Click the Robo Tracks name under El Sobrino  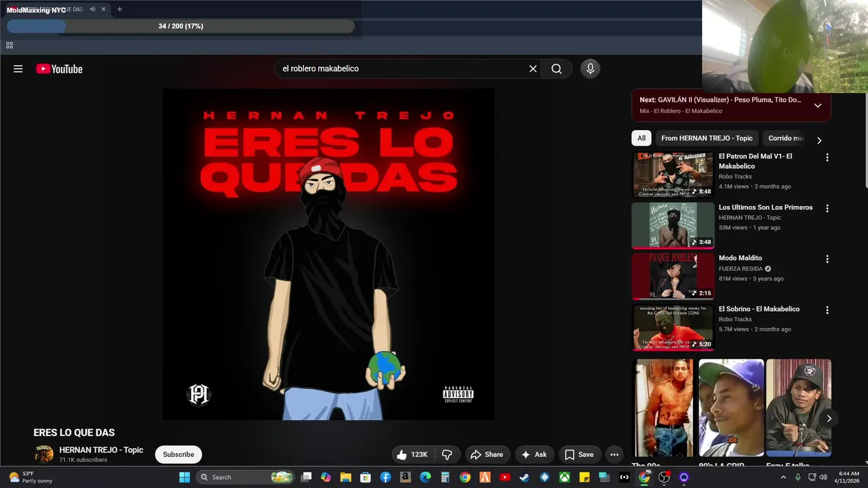735,319
